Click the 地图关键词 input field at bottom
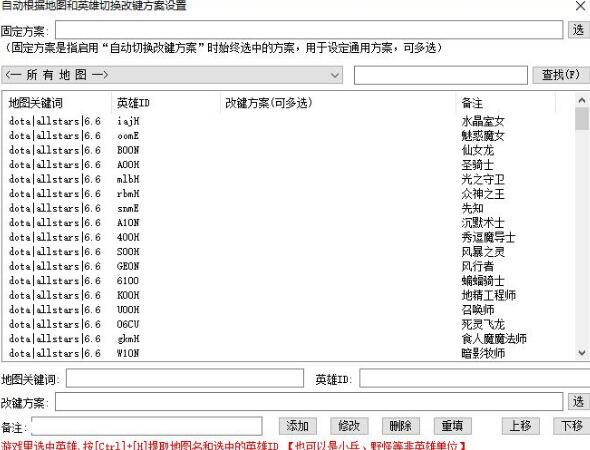This screenshot has width=590, height=450. [x=185, y=378]
